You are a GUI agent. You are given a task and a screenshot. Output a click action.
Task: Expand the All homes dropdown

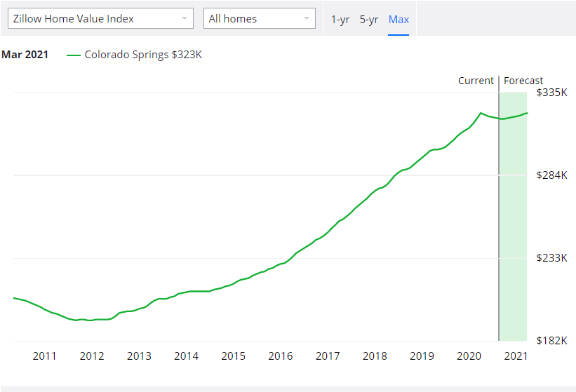[x=260, y=18]
